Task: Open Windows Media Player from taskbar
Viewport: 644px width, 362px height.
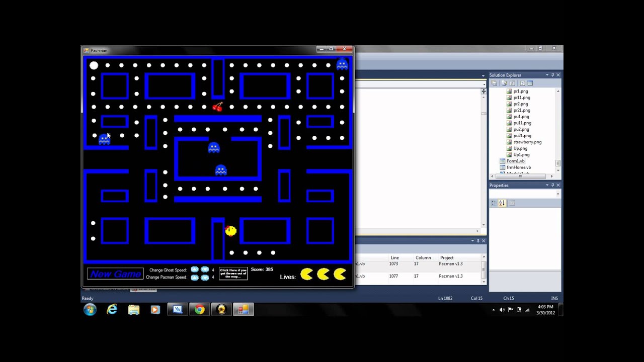Action: tap(155, 310)
